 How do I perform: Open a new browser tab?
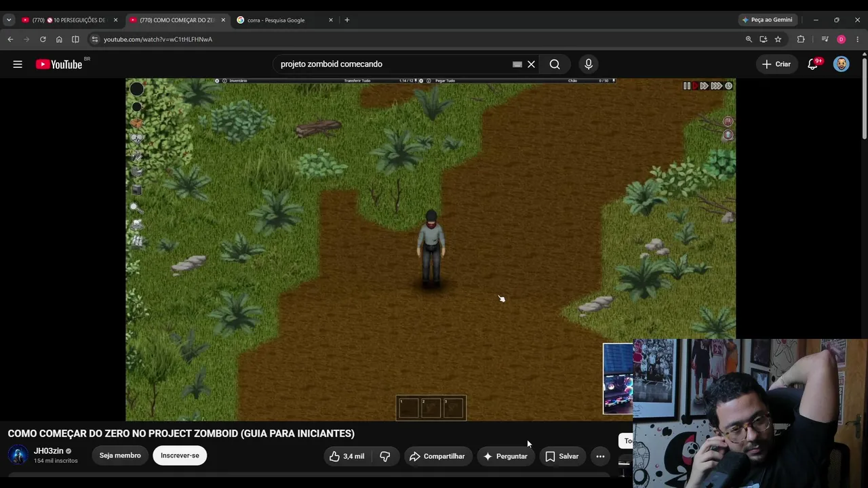[x=347, y=20]
